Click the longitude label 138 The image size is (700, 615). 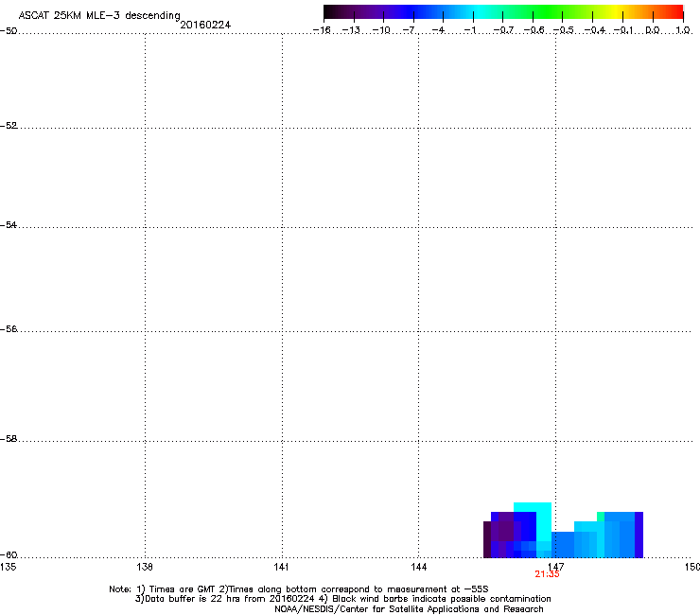[x=145, y=567]
